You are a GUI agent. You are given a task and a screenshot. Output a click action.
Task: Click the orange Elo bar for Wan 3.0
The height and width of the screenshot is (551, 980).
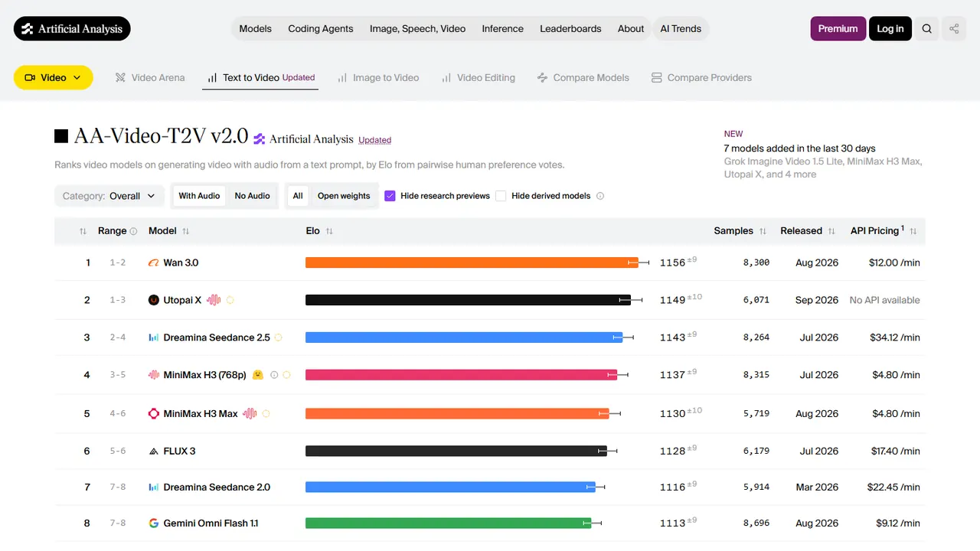click(x=472, y=262)
